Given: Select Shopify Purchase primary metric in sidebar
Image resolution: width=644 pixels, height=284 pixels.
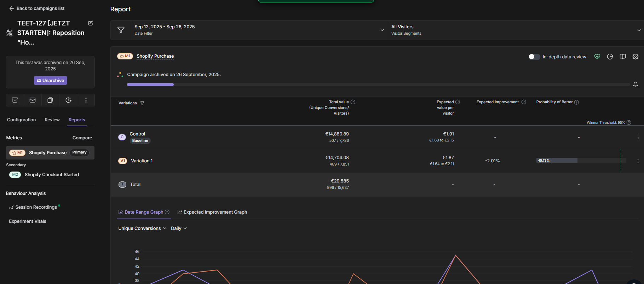Looking at the screenshot, I should (x=50, y=153).
